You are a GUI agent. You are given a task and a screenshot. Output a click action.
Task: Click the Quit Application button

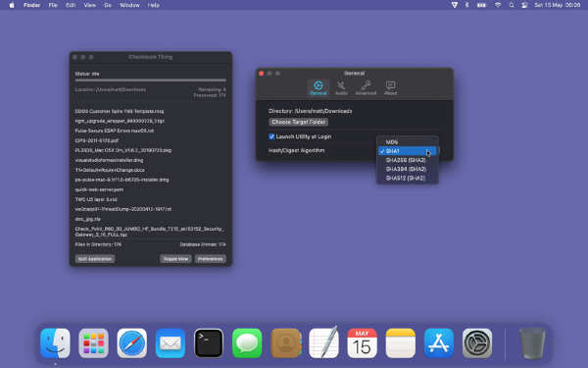tap(95, 259)
